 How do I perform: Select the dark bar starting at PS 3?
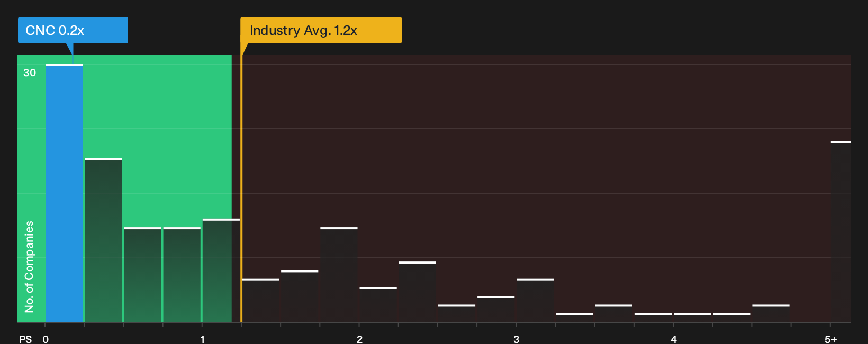(535, 301)
